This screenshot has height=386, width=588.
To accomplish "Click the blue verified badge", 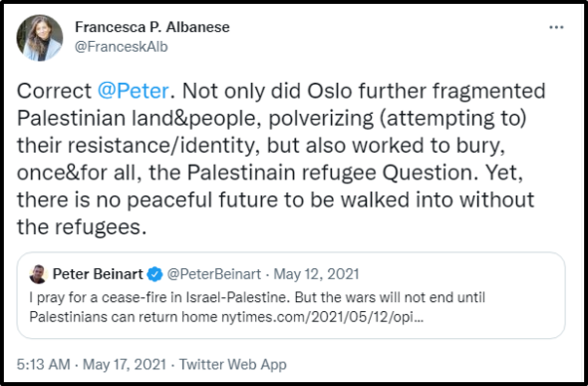I will pyautogui.click(x=154, y=274).
